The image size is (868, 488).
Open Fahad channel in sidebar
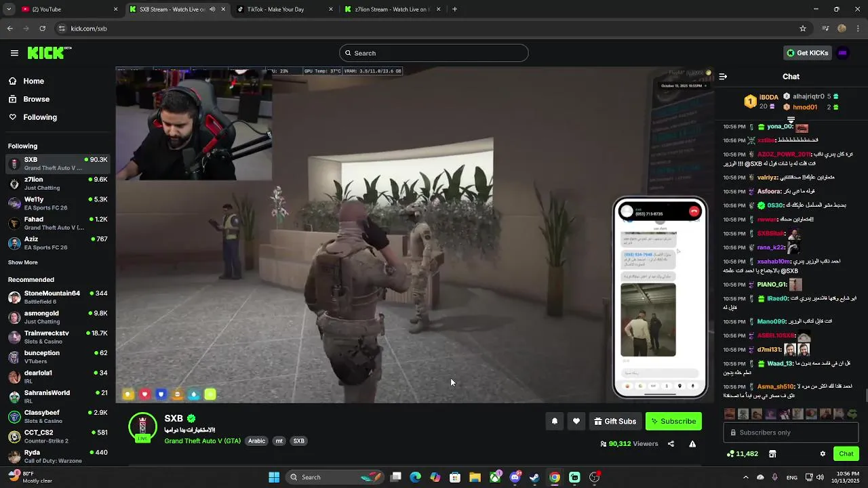(x=58, y=223)
